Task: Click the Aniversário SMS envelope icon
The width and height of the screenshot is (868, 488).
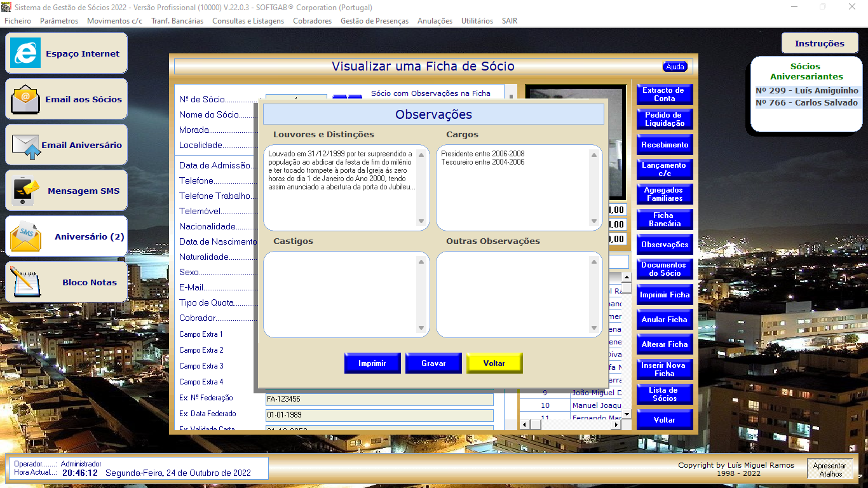Action: [25, 237]
